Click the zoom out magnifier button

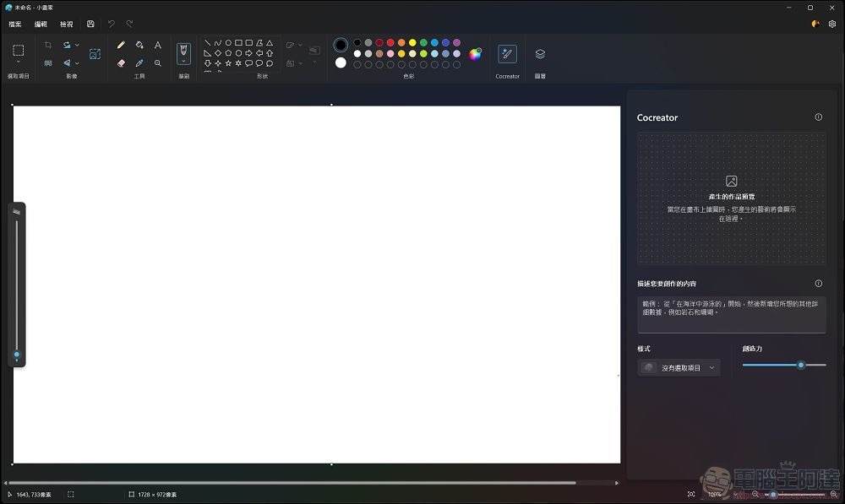[755, 494]
